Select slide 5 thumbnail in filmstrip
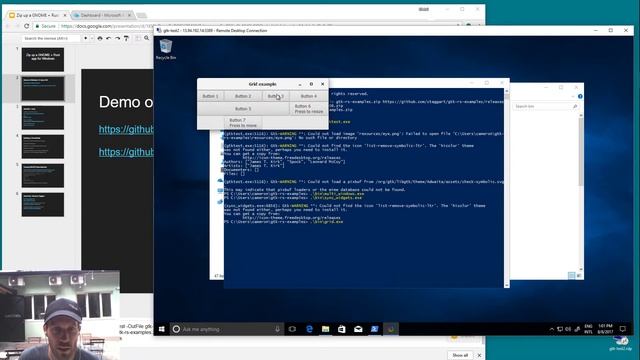Viewport: 640px width, 360px height. tap(43, 176)
